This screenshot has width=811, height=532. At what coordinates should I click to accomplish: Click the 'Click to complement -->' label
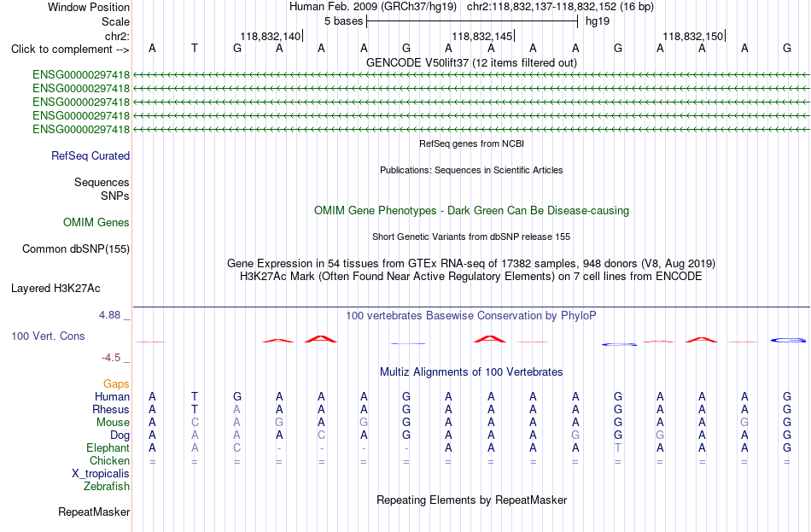tap(70, 50)
